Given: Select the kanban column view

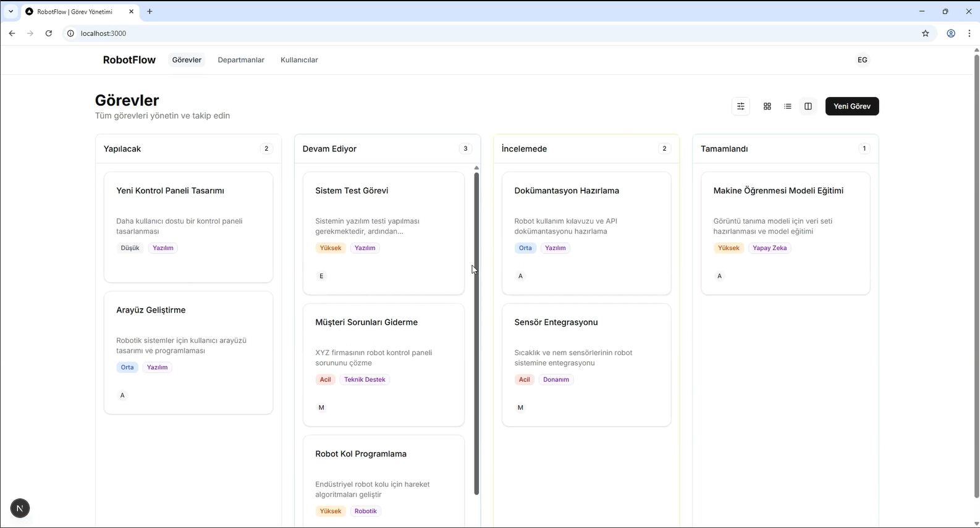Looking at the screenshot, I should 808,106.
